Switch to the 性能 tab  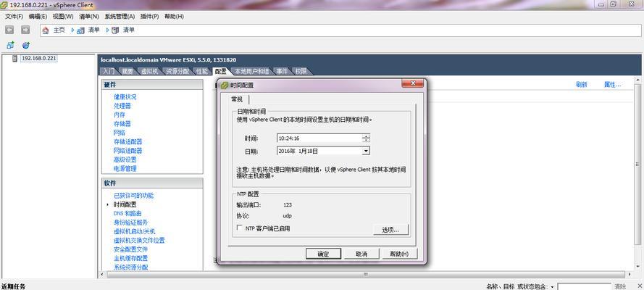pos(201,72)
